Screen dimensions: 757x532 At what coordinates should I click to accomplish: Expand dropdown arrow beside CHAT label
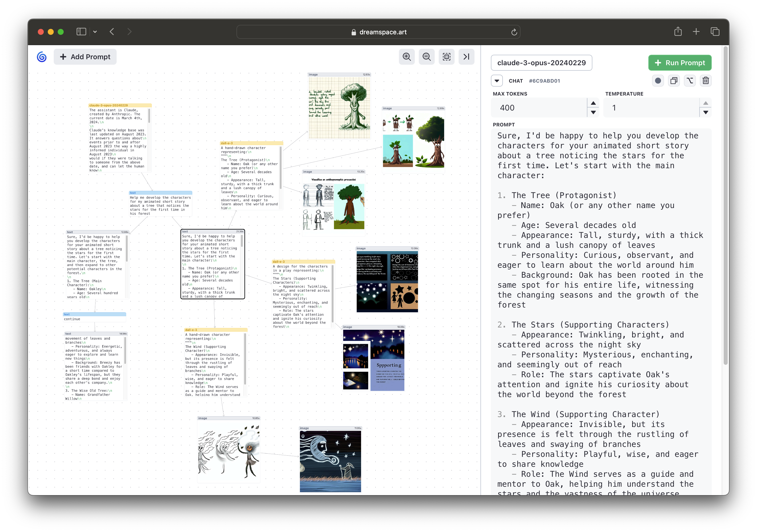pos(497,81)
